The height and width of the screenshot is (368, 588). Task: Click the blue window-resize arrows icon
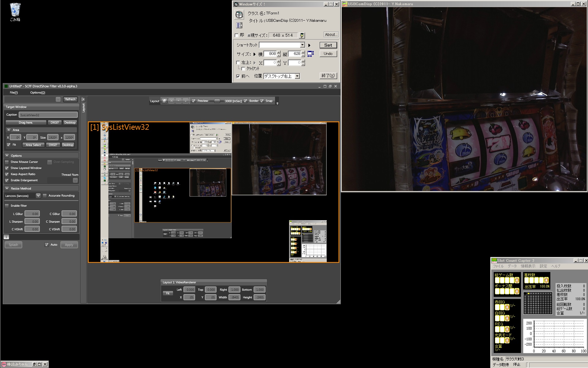point(311,54)
